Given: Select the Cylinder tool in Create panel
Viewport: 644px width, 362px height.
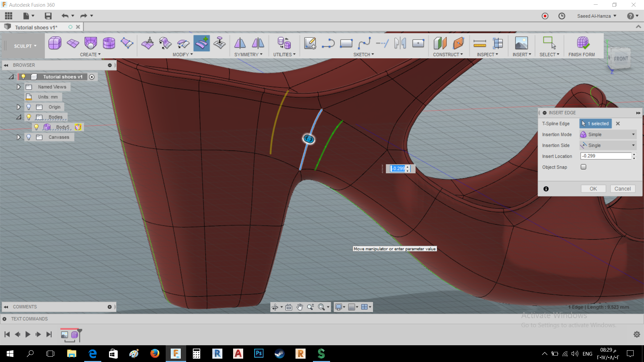Looking at the screenshot, I should (109, 43).
